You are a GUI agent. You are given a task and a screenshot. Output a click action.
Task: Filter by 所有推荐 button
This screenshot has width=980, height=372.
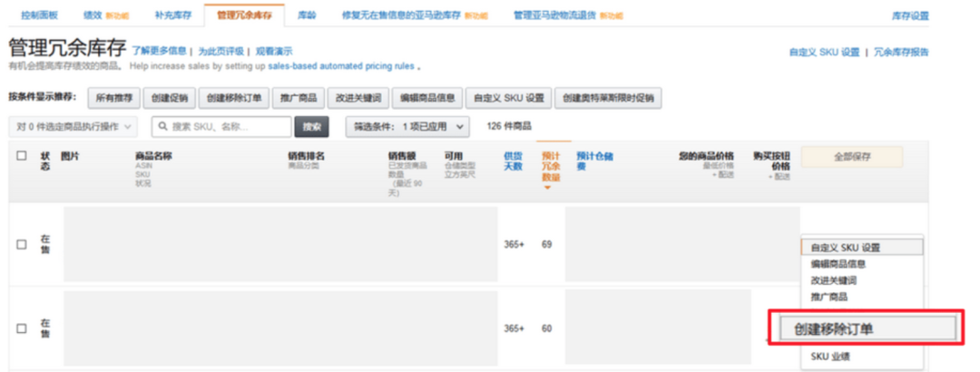[x=114, y=98]
